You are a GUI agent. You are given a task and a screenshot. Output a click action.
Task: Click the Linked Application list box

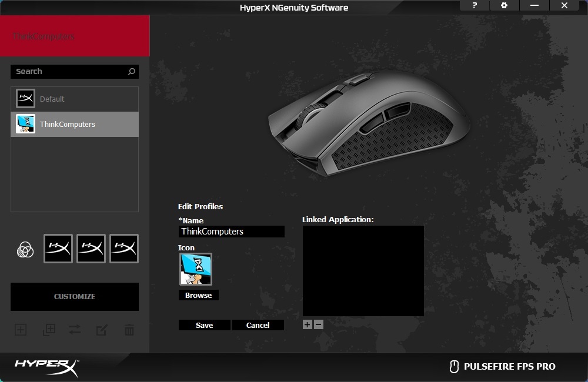point(363,271)
